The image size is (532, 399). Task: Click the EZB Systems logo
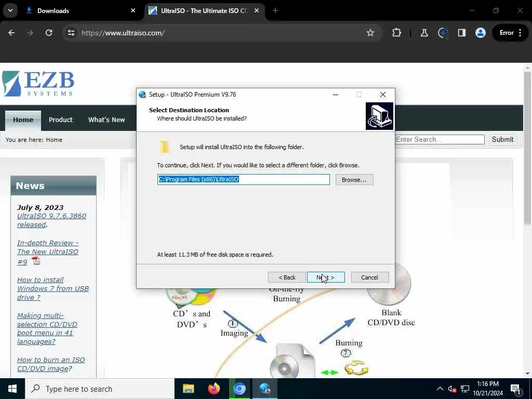38,84
